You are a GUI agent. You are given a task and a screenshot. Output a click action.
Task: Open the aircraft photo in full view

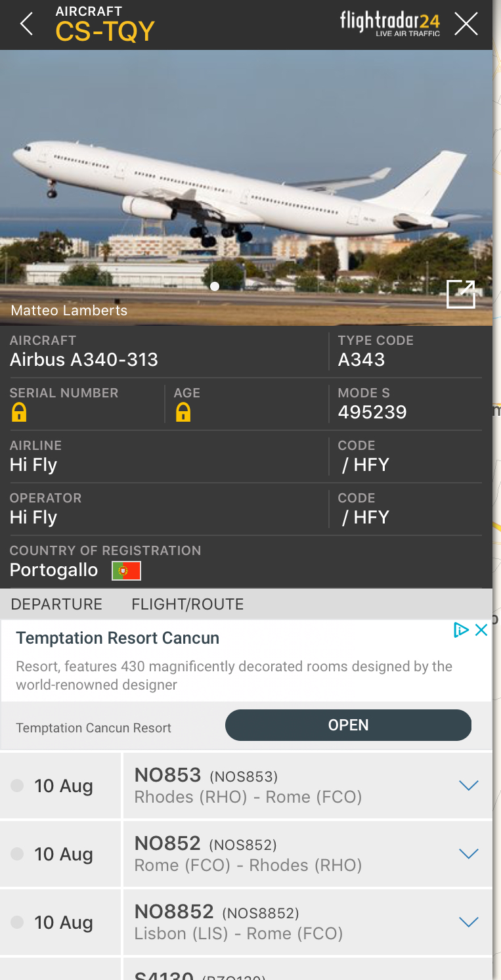pyautogui.click(x=460, y=294)
